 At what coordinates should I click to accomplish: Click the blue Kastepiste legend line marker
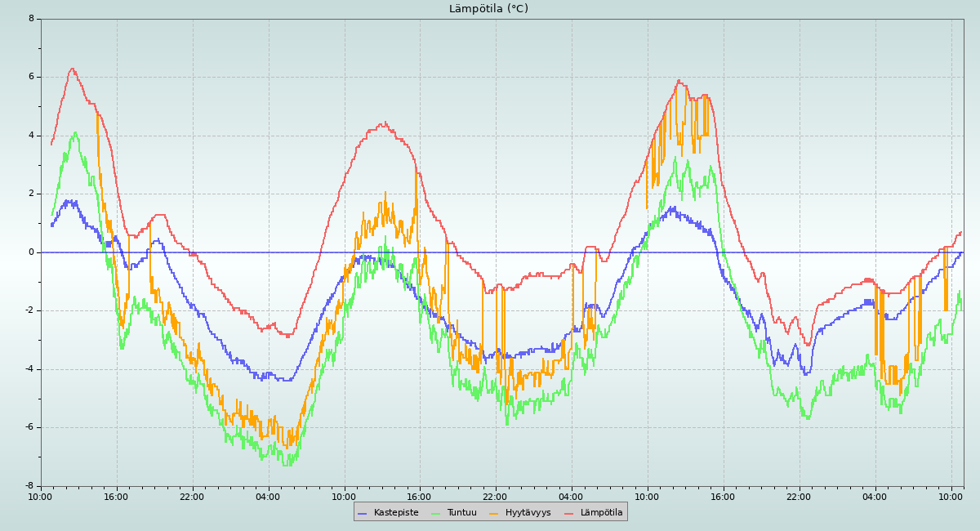[363, 513]
